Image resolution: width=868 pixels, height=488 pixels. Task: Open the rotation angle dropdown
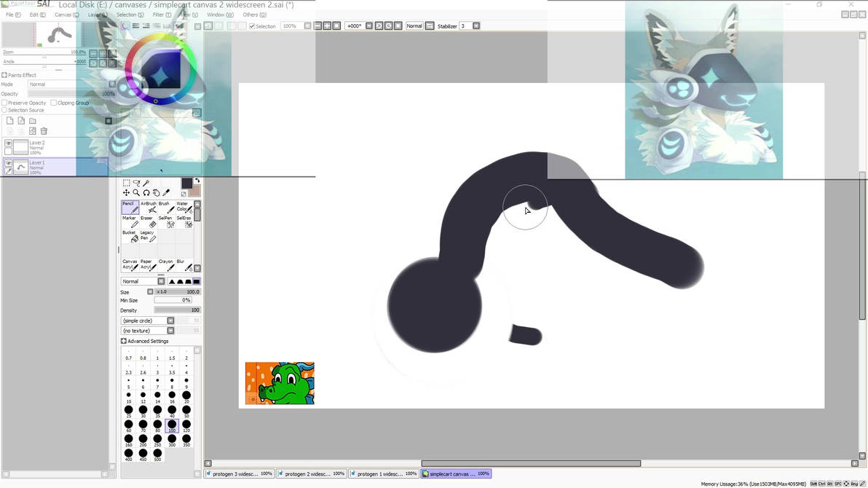369,26
